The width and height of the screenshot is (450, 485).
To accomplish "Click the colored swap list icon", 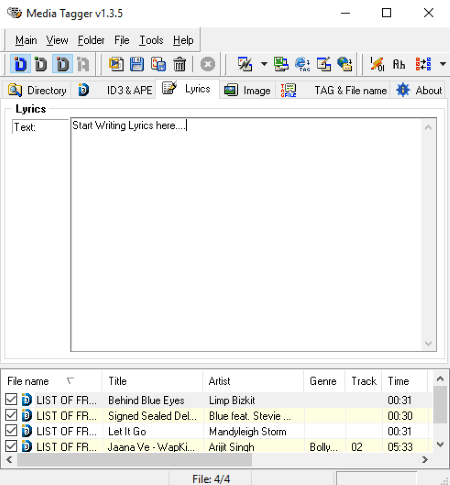I will pos(423,64).
